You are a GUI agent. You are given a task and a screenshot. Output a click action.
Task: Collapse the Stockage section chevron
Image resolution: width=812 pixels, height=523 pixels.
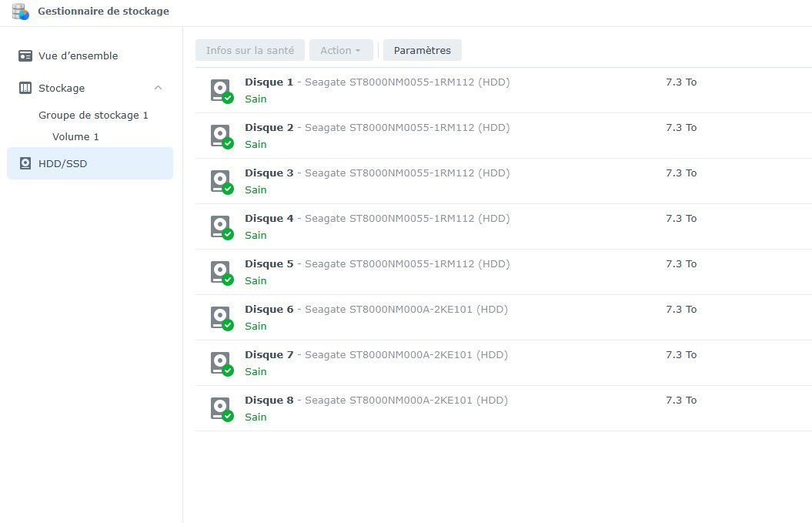coord(159,88)
